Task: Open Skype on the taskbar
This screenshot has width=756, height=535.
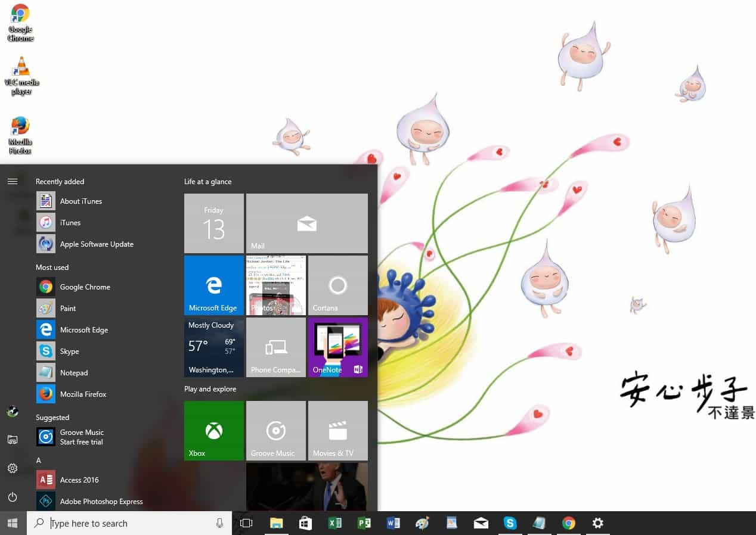Action: pyautogui.click(x=510, y=523)
